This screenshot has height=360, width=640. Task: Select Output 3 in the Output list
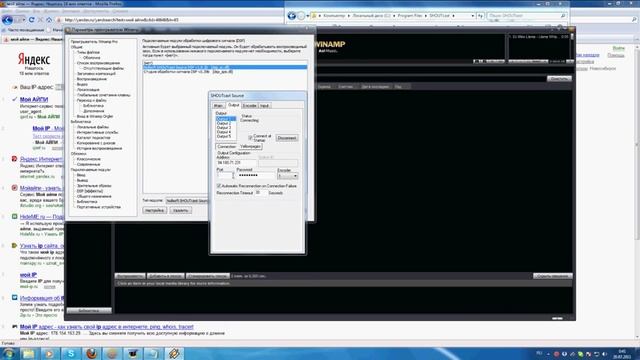pos(224,128)
